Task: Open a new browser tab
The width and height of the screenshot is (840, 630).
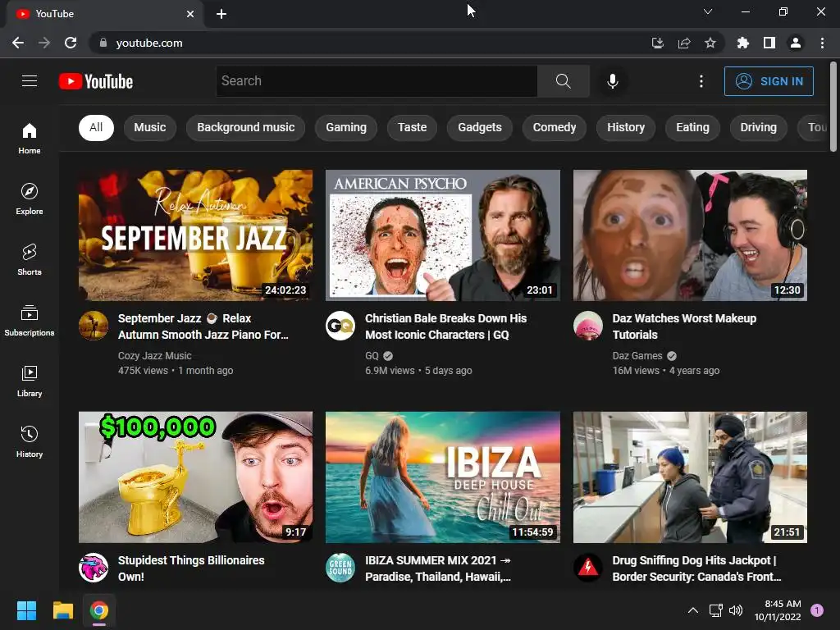Action: (x=221, y=14)
